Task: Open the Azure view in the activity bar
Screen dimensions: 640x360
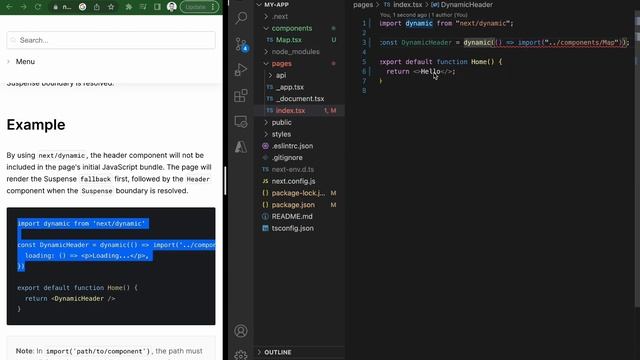Action: pyautogui.click(x=241, y=147)
